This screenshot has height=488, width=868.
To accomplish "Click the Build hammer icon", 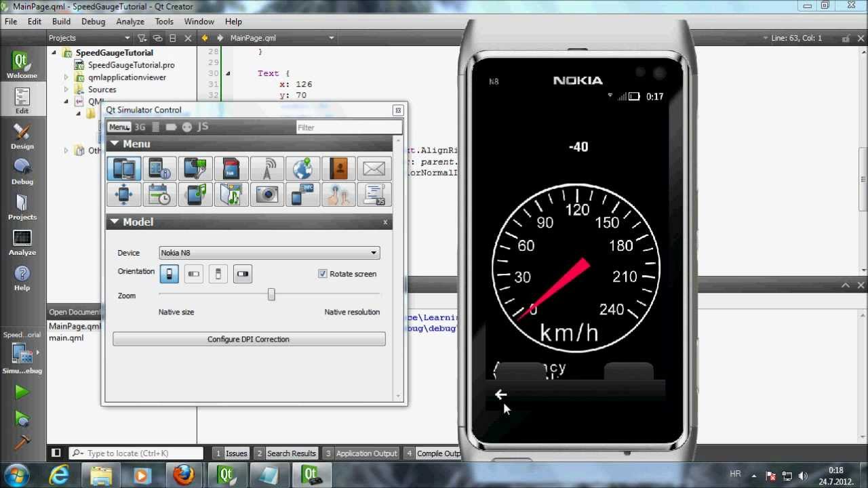I will click(22, 442).
